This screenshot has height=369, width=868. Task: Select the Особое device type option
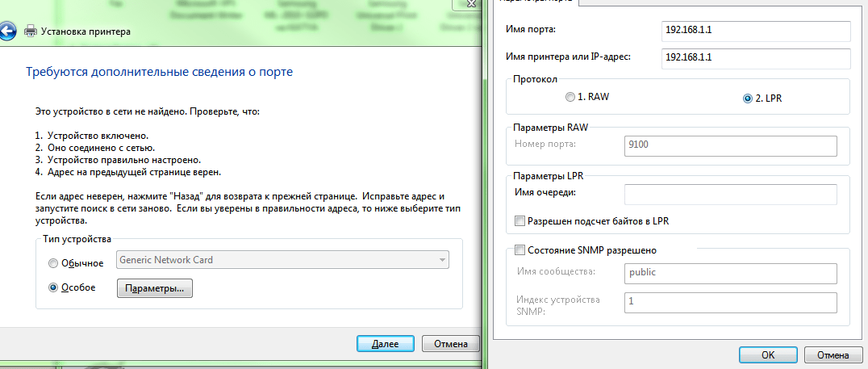coord(53,287)
